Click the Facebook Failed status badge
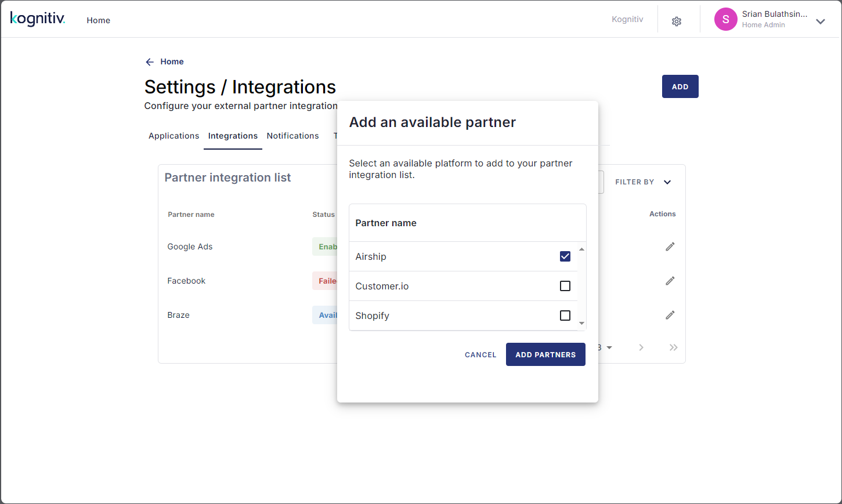The image size is (842, 504). [x=325, y=281]
